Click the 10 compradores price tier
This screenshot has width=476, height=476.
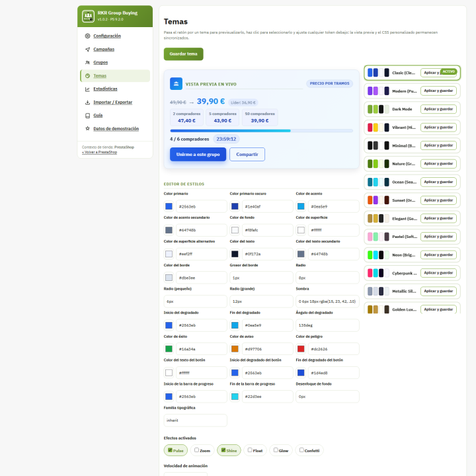(x=260, y=117)
